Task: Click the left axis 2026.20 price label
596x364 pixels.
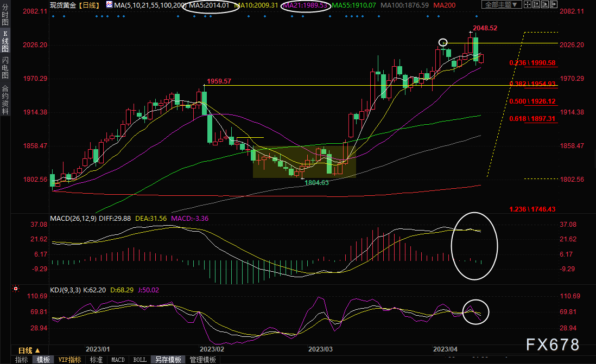Action: click(35, 45)
